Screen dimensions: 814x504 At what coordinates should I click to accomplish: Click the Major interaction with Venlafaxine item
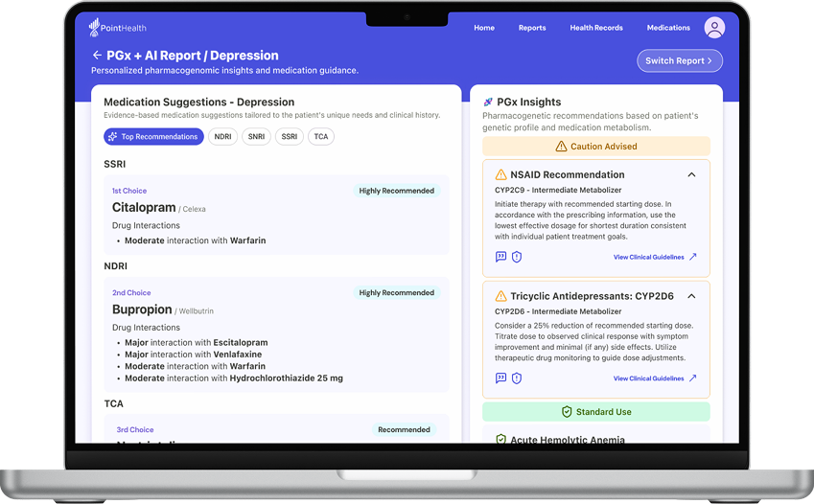click(193, 355)
